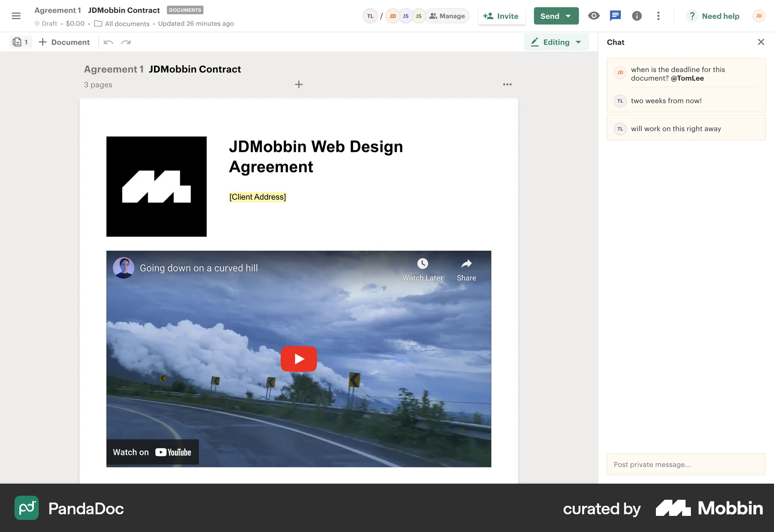The width and height of the screenshot is (774, 532).
Task: Open the hamburger main menu
Action: coord(16,16)
